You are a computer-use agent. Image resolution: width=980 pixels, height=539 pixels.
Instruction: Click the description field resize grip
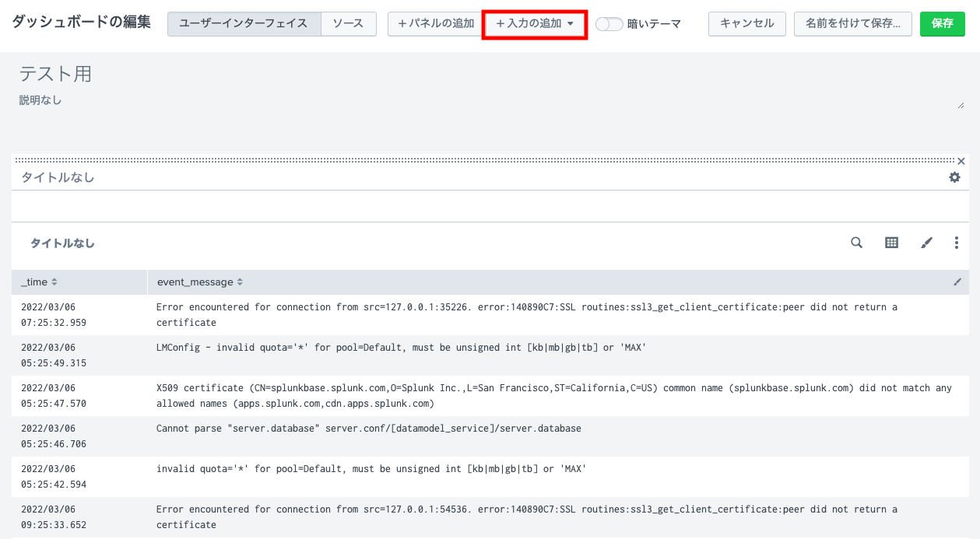pos(961,105)
